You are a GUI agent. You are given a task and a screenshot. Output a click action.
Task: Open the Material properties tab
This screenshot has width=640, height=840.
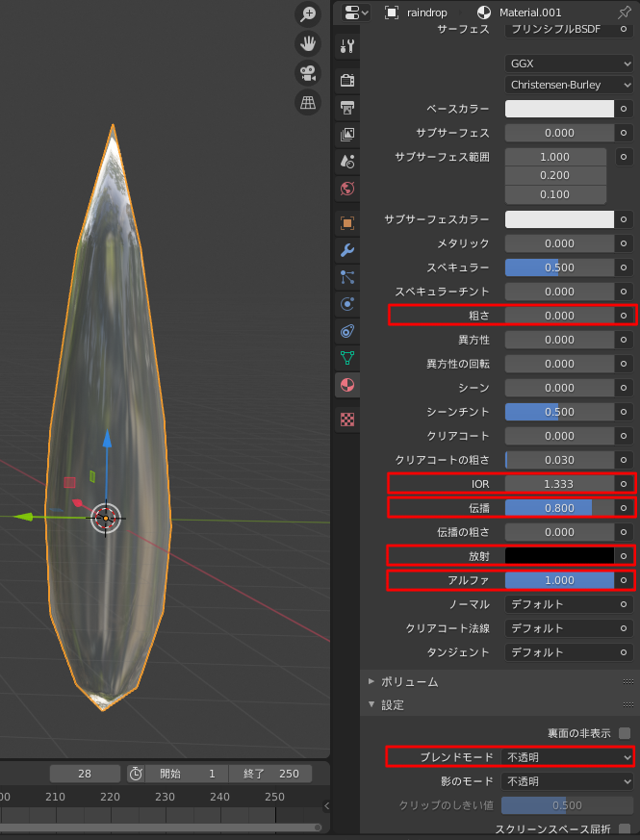click(347, 385)
